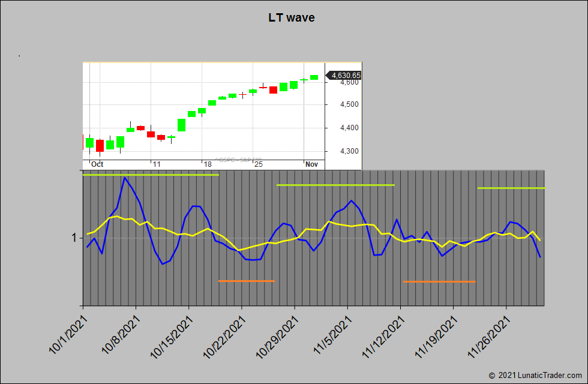Click the top-left long green horizontal line

(150, 175)
